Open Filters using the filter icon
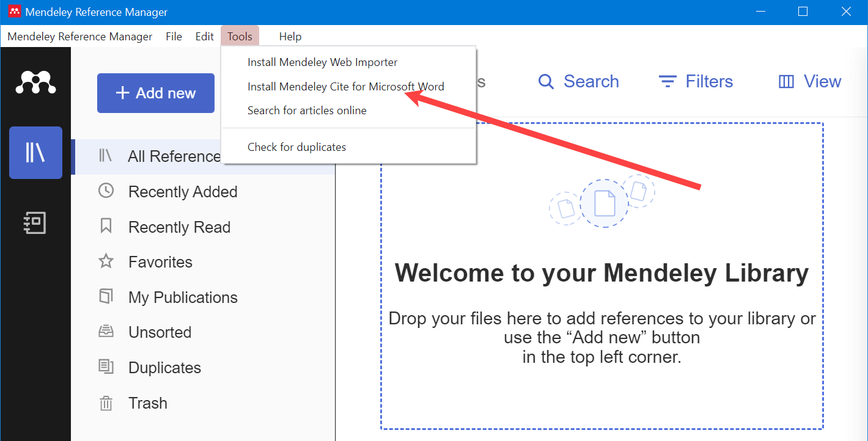The height and width of the screenshot is (441, 868). tap(666, 81)
